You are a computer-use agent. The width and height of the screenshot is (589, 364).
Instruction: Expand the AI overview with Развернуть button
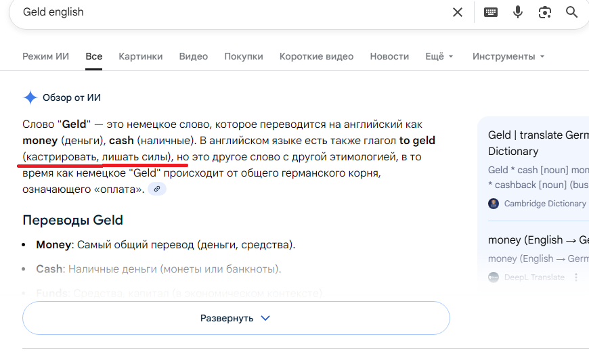[x=236, y=318]
